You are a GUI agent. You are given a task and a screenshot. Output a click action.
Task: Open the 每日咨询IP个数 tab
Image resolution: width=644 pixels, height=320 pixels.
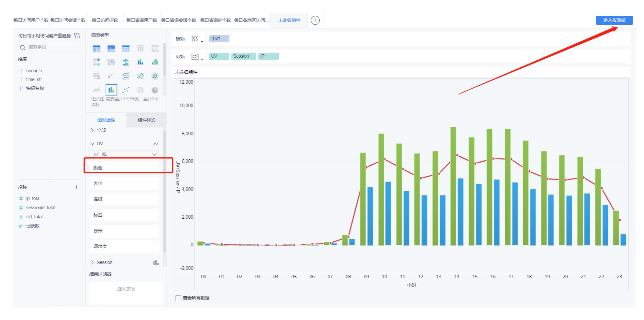(215, 20)
